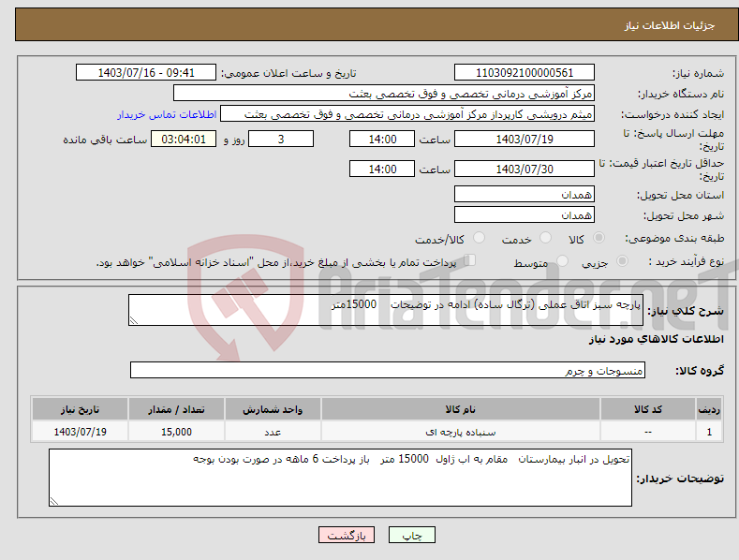739x560 pixels.
Task: Click the response deadline time 14:00 field
Action: (x=382, y=139)
